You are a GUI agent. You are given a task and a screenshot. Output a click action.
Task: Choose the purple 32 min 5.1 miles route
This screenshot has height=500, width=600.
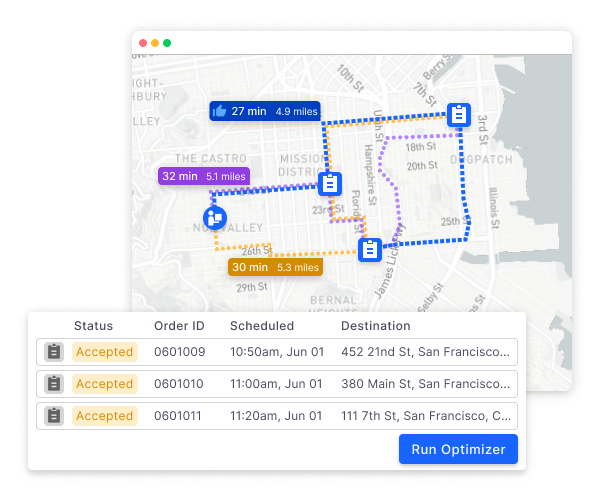pos(204,176)
